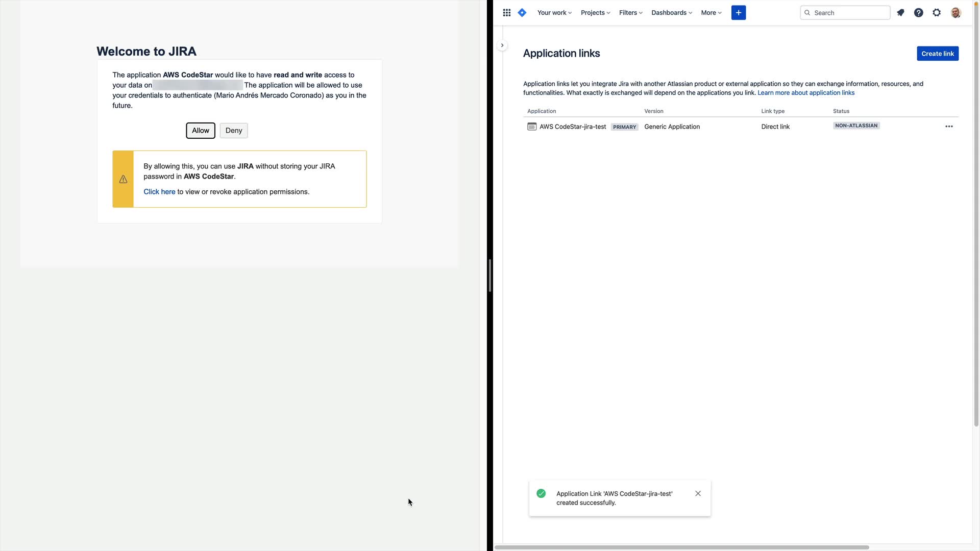The height and width of the screenshot is (551, 980).
Task: Click the Jira diamond logo icon
Action: pyautogui.click(x=522, y=13)
